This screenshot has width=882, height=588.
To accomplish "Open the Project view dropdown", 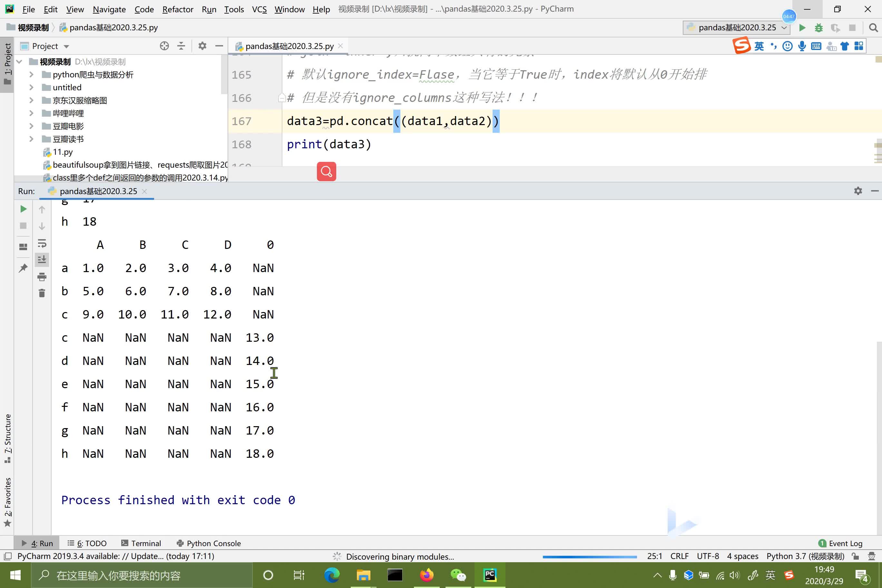I will (x=66, y=46).
